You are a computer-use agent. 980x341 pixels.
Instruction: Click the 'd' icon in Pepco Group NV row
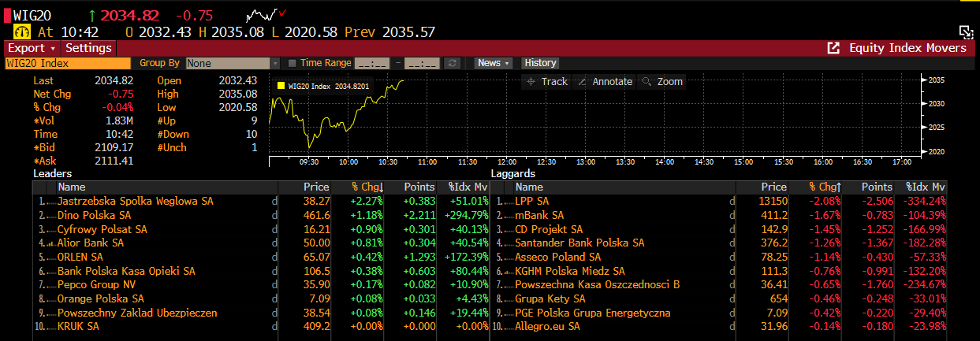click(x=274, y=284)
